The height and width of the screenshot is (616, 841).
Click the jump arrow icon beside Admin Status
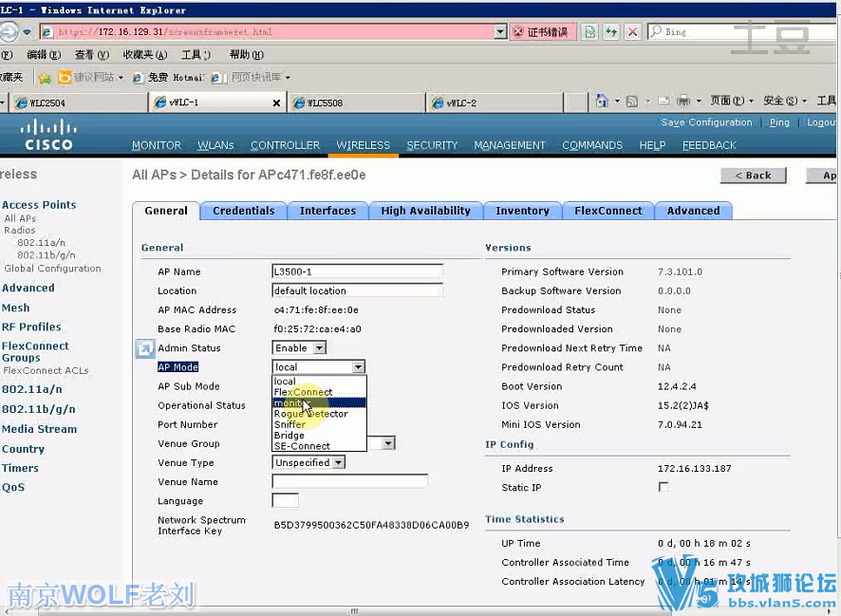(x=145, y=348)
